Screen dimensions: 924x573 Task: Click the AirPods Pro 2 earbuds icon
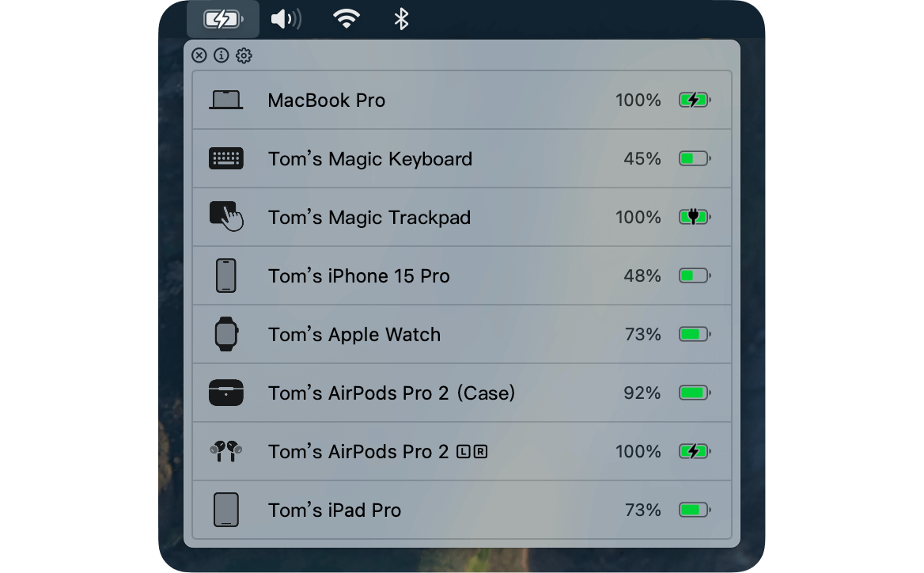[225, 451]
